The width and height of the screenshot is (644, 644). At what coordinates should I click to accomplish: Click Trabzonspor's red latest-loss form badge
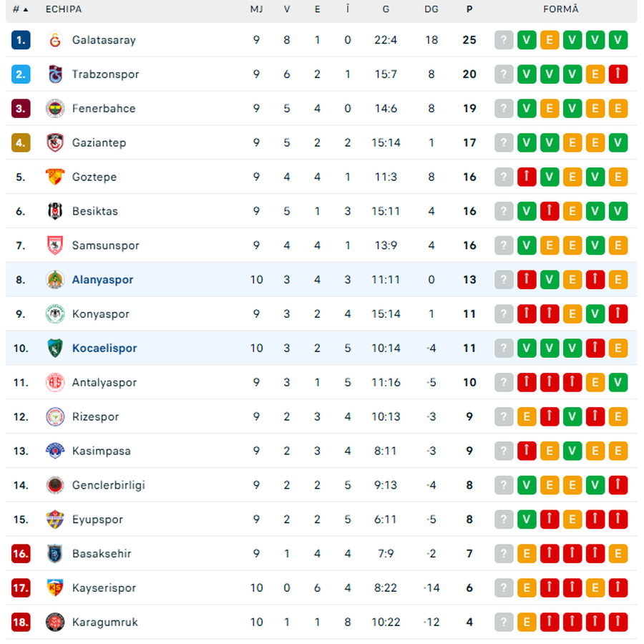point(618,74)
